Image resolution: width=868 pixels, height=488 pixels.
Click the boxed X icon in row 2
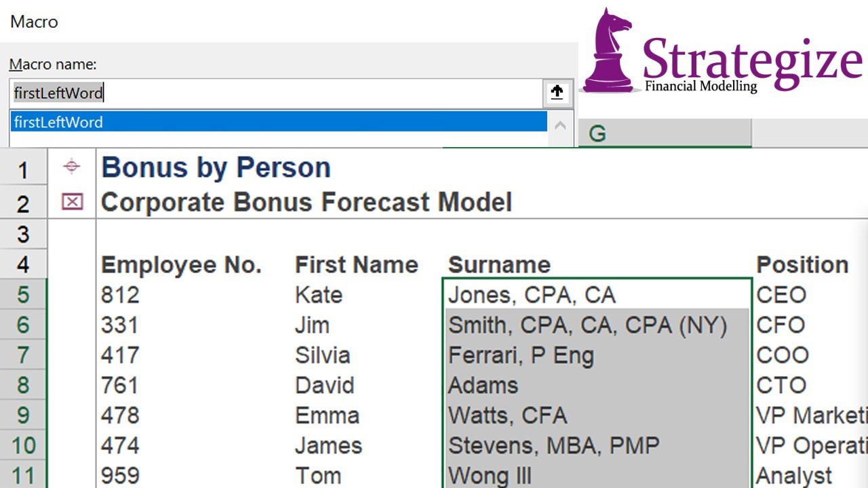[x=72, y=202]
